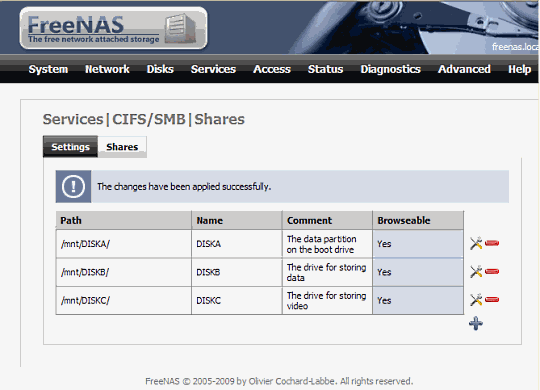
Task: Delete the DISKC share with red minus
Action: click(x=492, y=300)
